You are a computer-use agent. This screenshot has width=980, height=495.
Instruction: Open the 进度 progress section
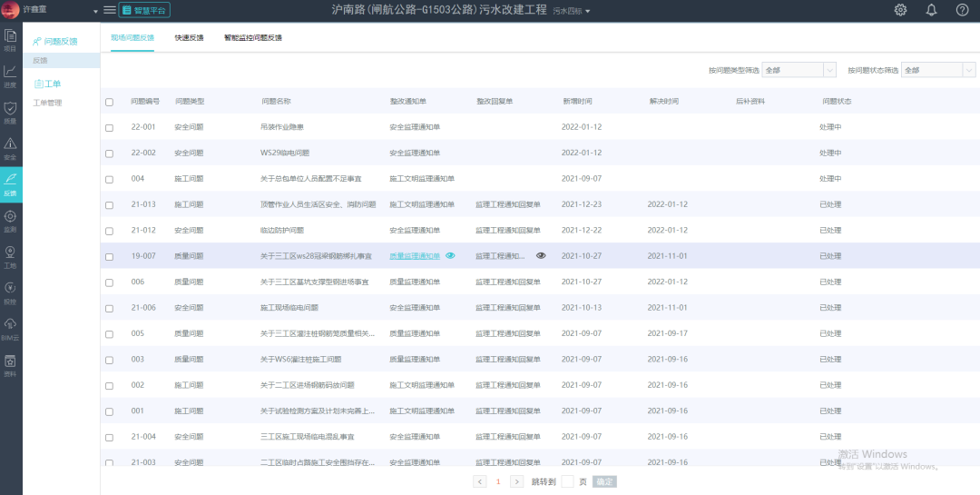[11, 76]
